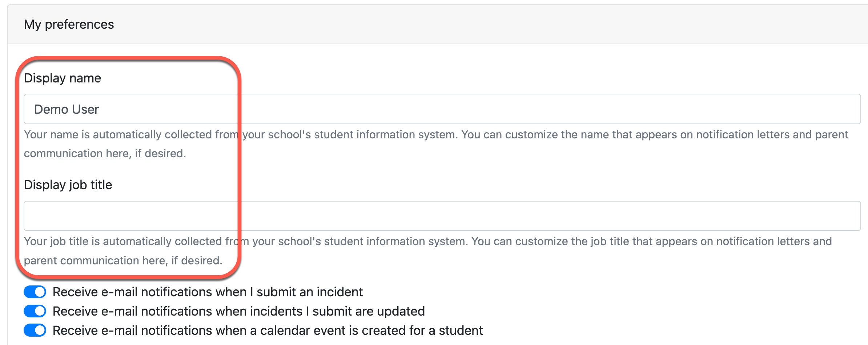Disable e-mail notifications when I submit an incident
The height and width of the screenshot is (345, 868).
click(x=35, y=292)
